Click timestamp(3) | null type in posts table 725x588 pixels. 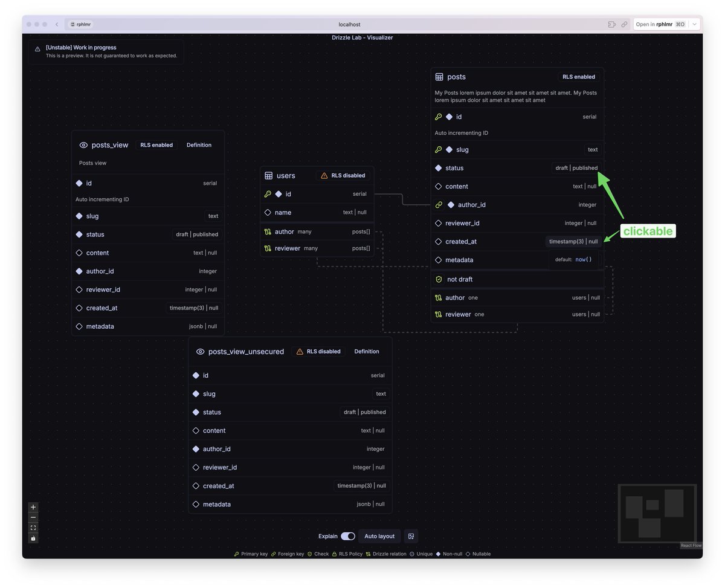point(573,242)
